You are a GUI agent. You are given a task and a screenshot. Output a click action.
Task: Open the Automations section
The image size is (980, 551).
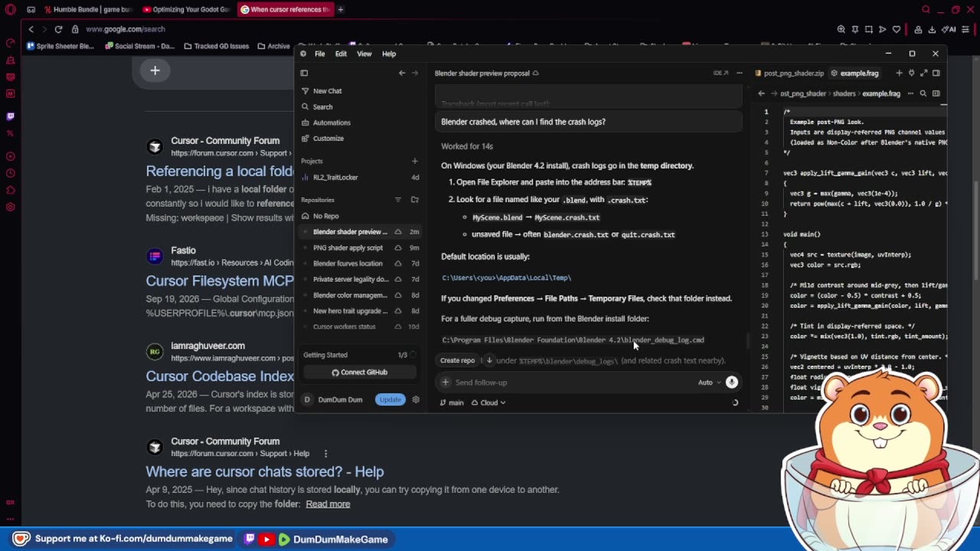[x=332, y=122]
